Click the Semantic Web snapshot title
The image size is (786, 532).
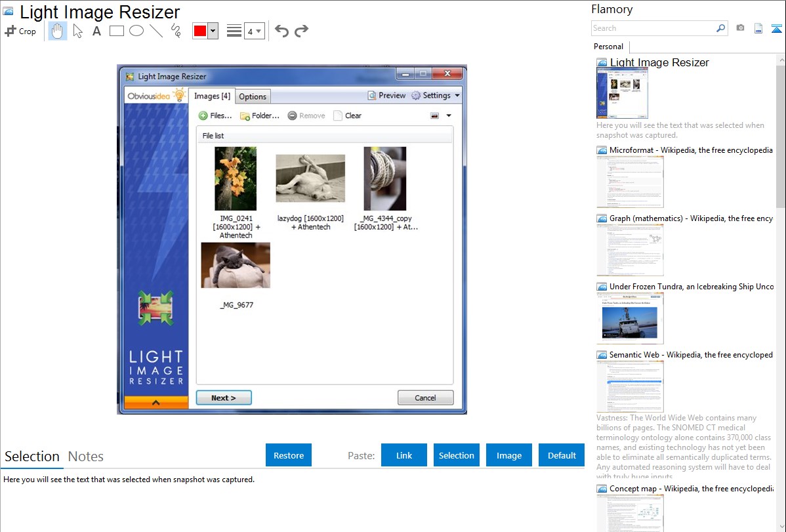(691, 355)
